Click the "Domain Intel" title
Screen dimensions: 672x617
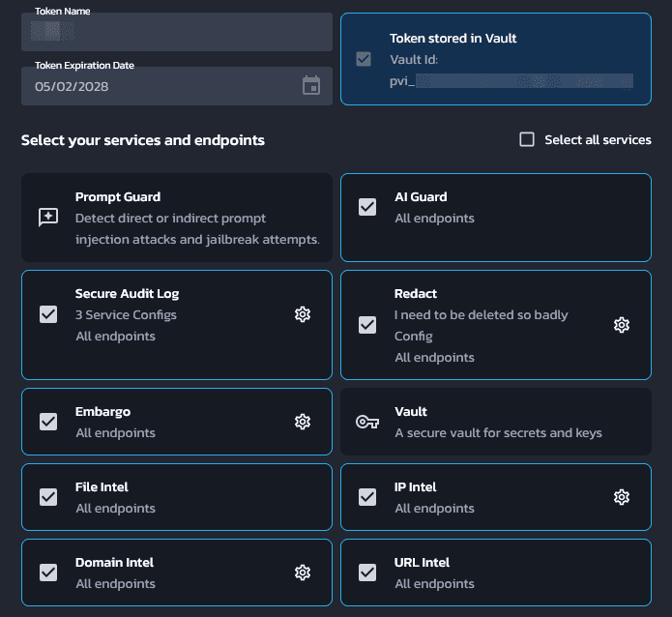coord(114,563)
